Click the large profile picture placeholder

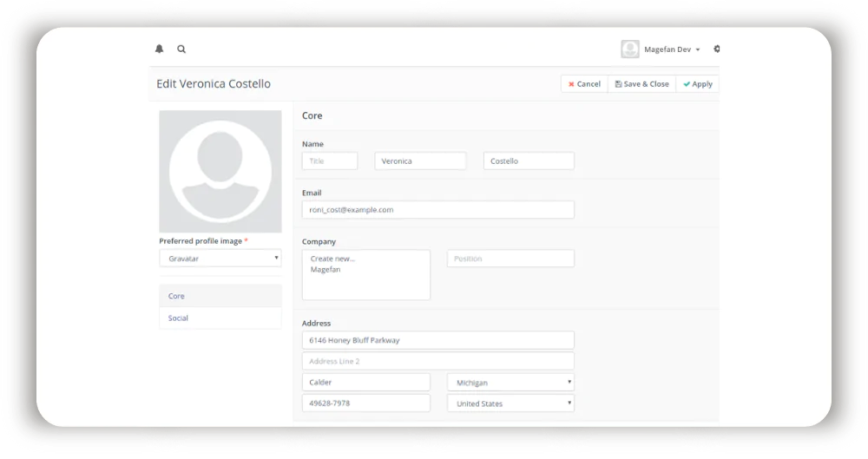coord(220,171)
